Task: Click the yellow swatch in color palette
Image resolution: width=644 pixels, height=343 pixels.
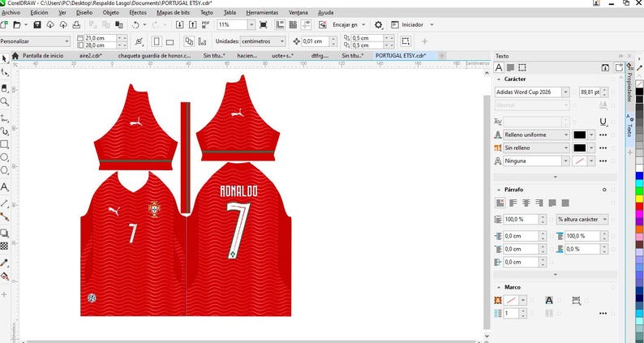Action: click(x=639, y=199)
